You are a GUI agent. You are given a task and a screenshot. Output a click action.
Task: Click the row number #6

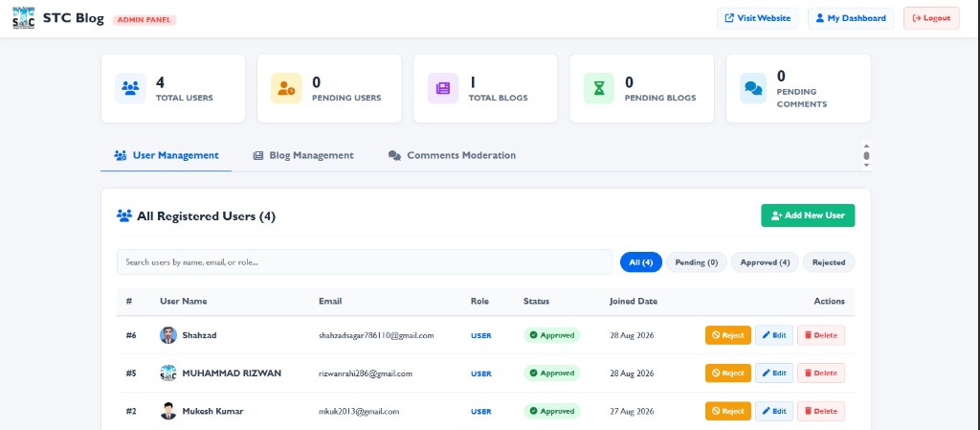click(x=131, y=335)
